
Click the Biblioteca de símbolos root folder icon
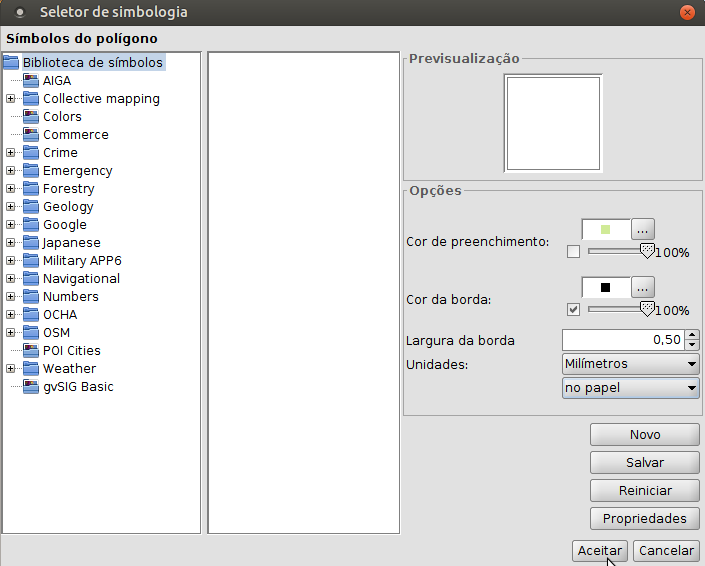click(x=11, y=63)
